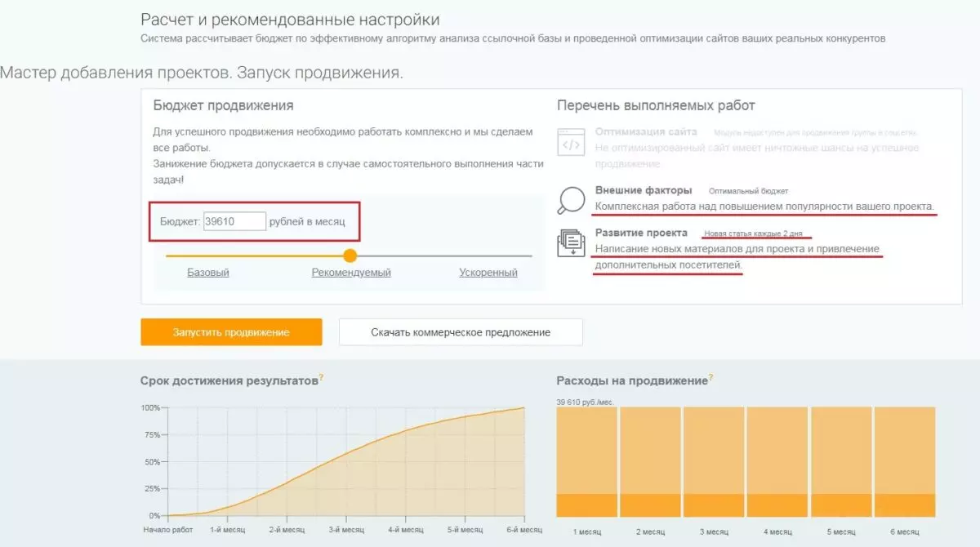The width and height of the screenshot is (980, 547).
Task: Select the Базовый budget preset
Action: point(208,273)
